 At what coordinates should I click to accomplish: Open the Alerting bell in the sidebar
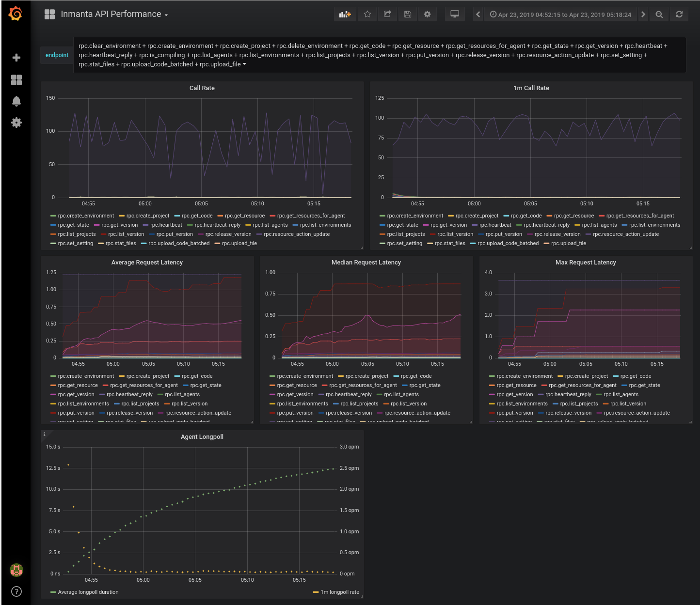click(x=16, y=101)
